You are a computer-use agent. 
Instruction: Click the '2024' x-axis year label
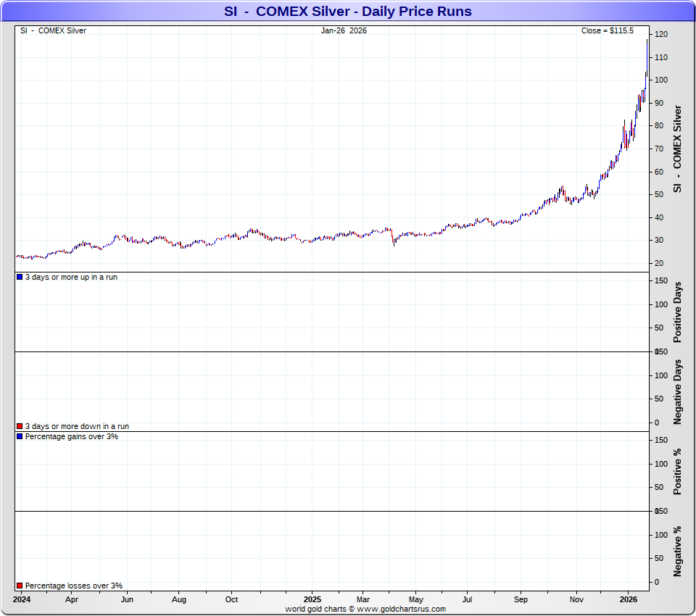click(22, 600)
